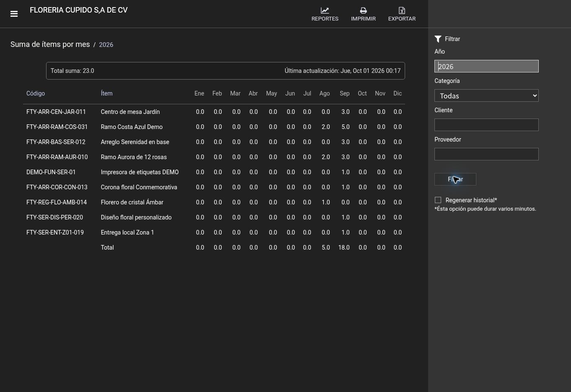Click the Exportar spreadsheet icon

point(402,10)
